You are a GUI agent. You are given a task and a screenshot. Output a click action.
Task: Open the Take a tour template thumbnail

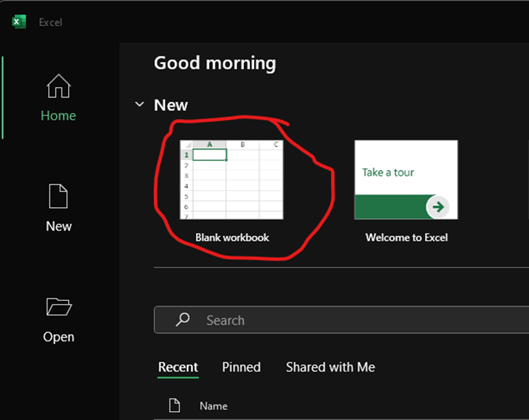406,179
